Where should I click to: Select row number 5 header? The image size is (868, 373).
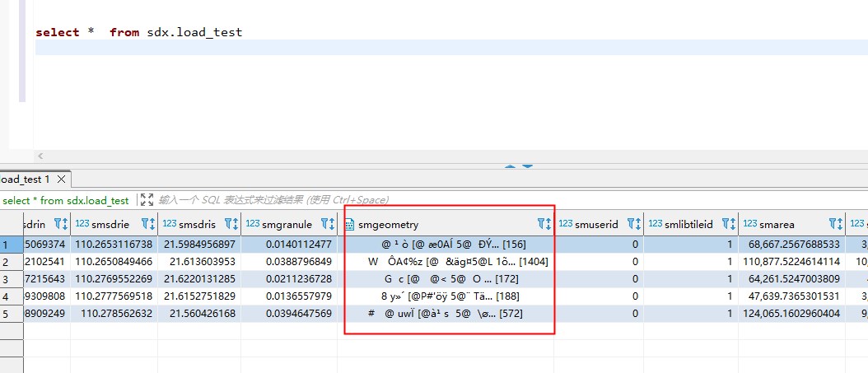(12, 313)
